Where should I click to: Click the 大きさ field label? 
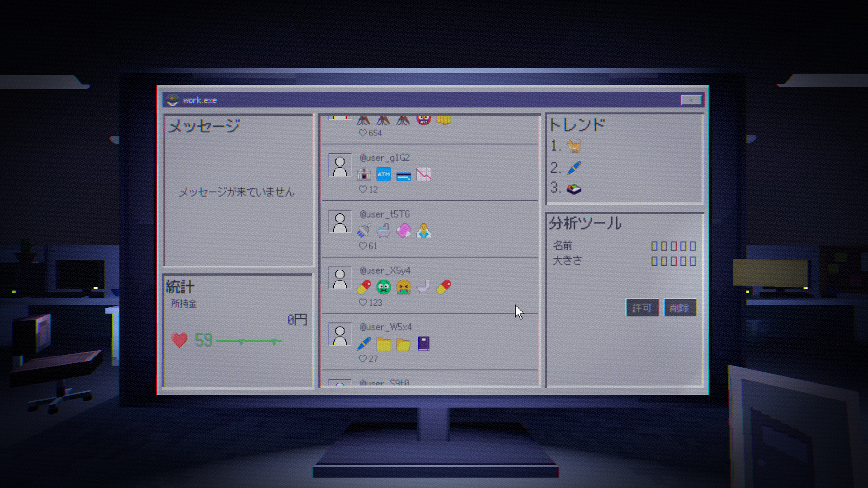[567, 261]
